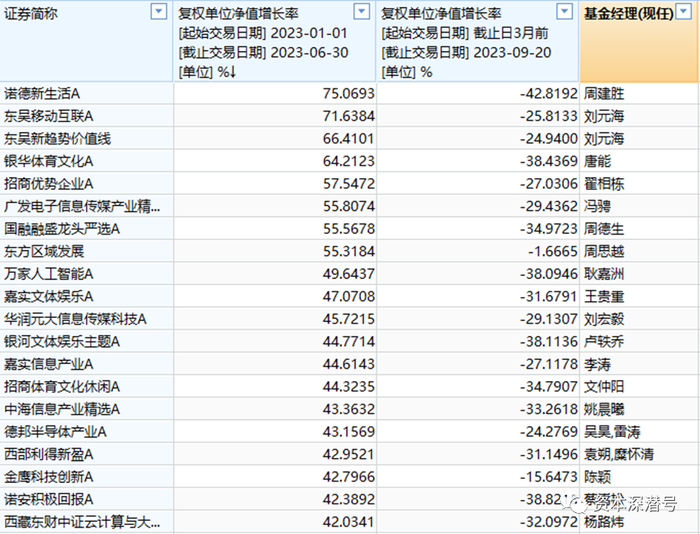Image resolution: width=700 pixels, height=534 pixels.
Task: Select manager name 卢轶乔
Action: (x=604, y=342)
